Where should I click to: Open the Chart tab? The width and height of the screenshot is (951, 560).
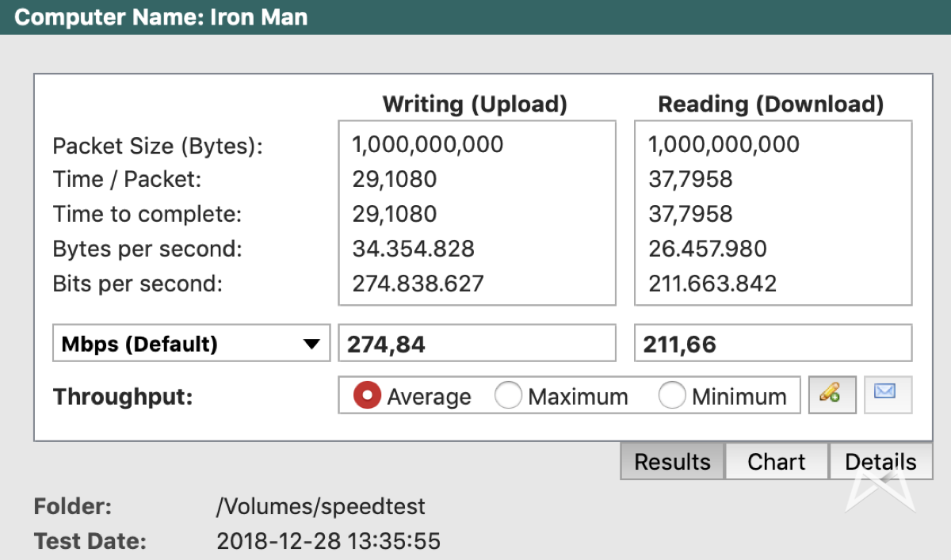776,462
